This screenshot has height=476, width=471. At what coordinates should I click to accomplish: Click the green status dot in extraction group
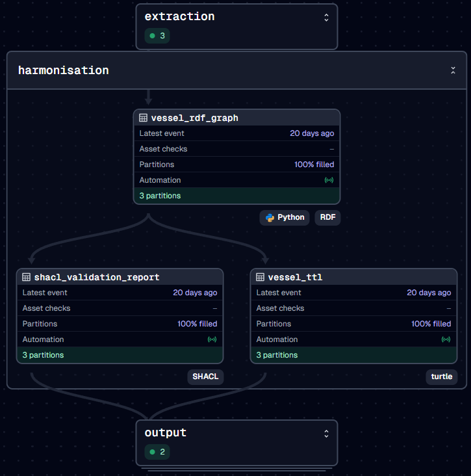coord(153,36)
